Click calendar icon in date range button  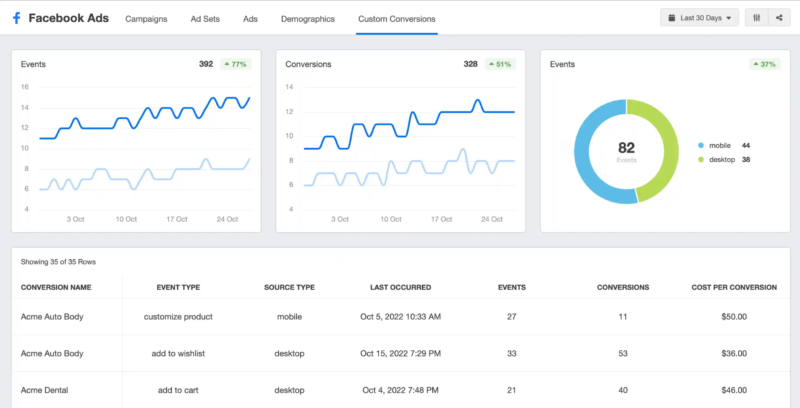(671, 18)
